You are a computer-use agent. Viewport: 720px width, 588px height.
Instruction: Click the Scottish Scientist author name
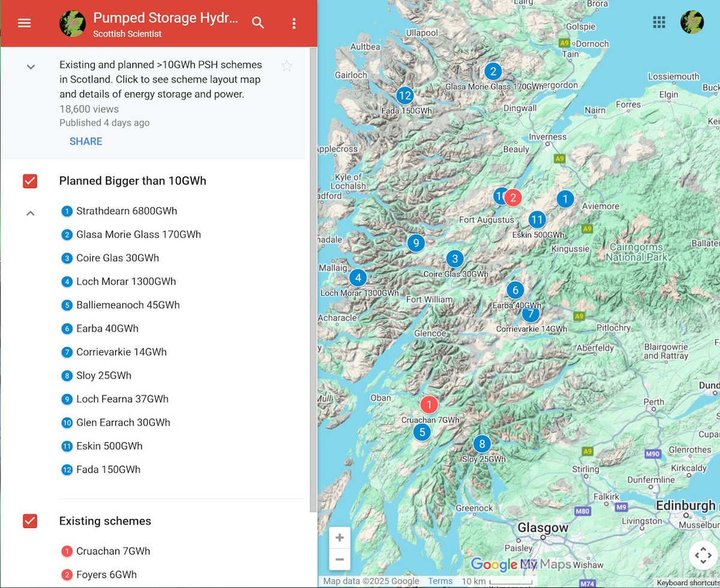coord(127,34)
